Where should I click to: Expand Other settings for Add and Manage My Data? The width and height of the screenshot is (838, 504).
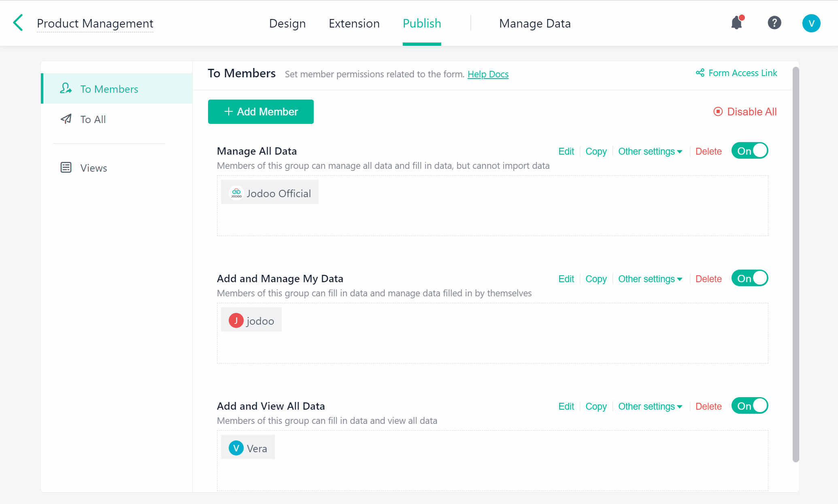click(650, 279)
